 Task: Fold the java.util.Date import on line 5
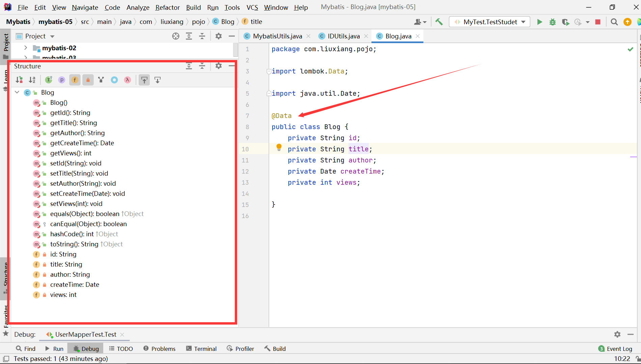point(269,93)
